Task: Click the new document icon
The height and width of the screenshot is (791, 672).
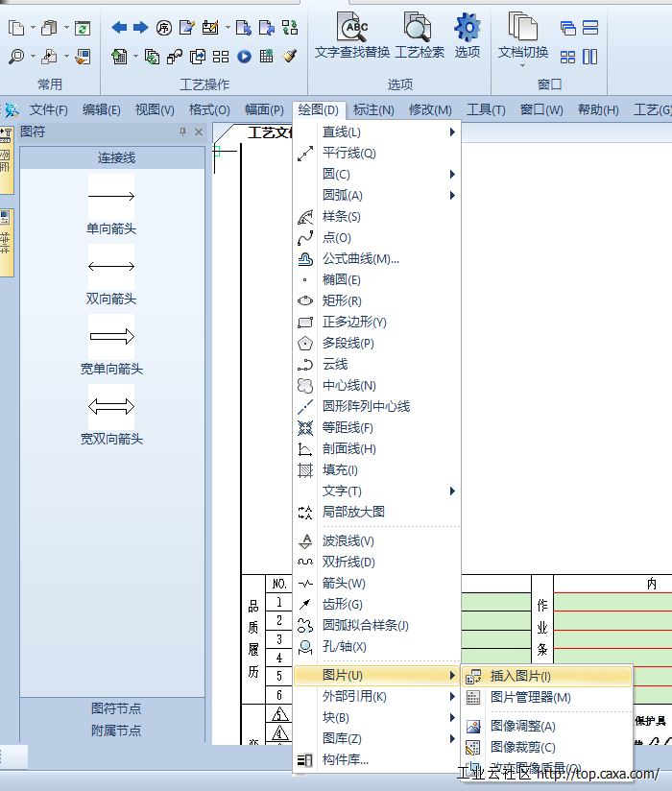Action: pos(16,28)
